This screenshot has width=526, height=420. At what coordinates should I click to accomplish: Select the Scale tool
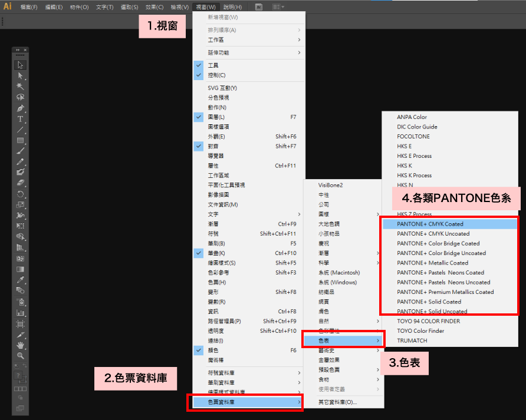(20, 204)
